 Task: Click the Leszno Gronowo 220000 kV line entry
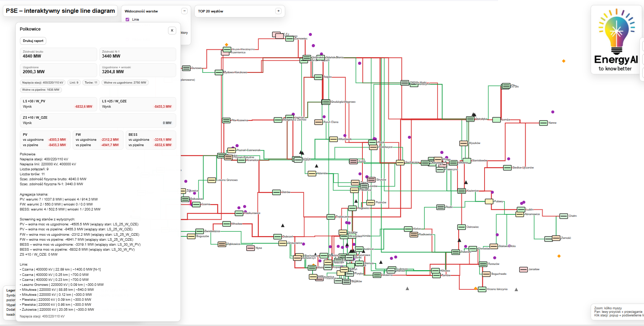[62, 285]
